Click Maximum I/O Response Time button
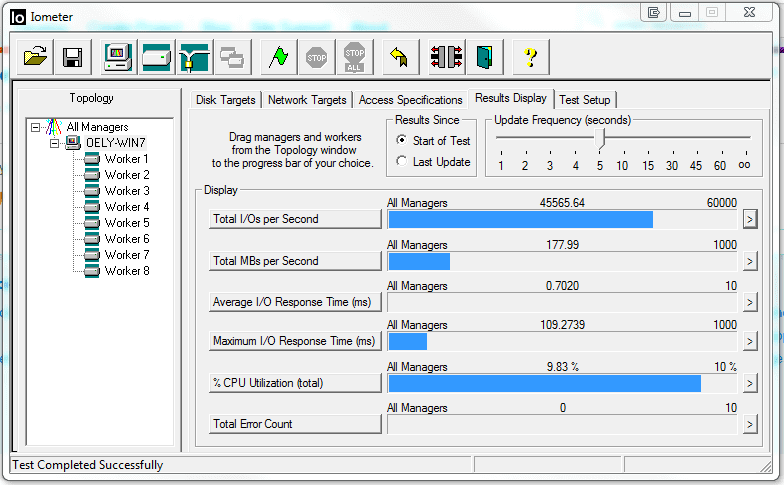Viewport: 784px width, 485px height. pos(295,341)
